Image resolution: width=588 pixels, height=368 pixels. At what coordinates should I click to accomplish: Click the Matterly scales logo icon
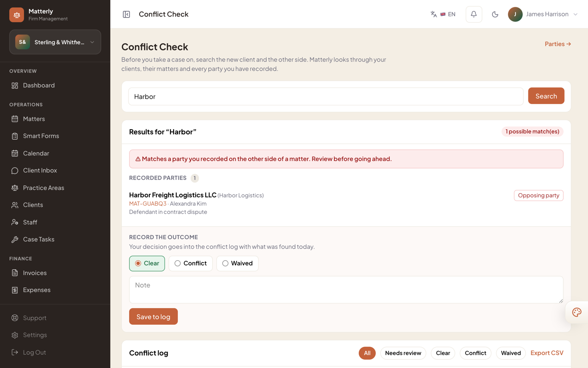point(17,15)
